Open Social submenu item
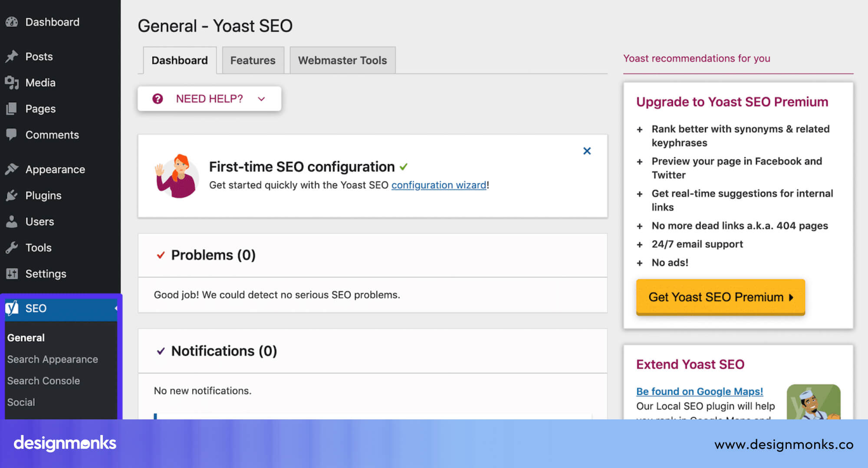The image size is (868, 468). (21, 402)
